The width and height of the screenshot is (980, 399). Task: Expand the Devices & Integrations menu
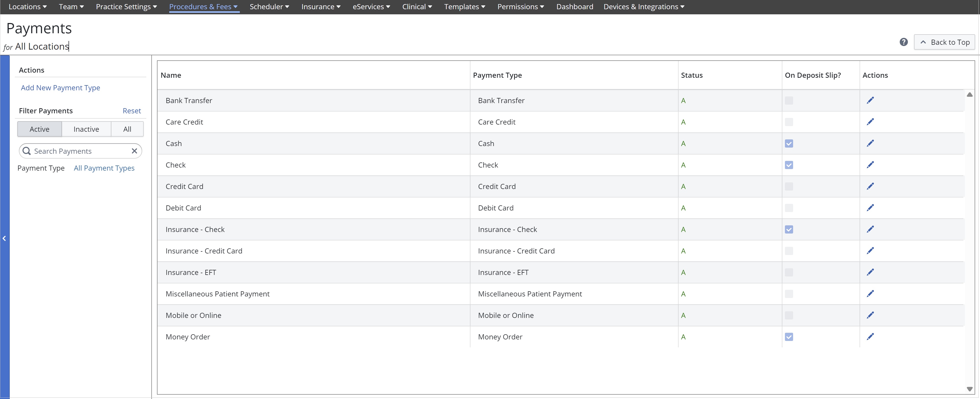(644, 7)
